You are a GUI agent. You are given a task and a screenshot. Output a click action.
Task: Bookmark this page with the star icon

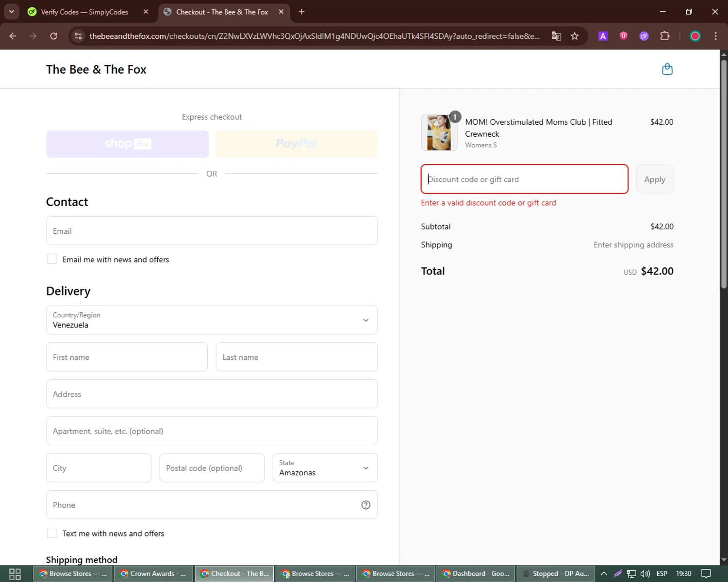tap(575, 36)
